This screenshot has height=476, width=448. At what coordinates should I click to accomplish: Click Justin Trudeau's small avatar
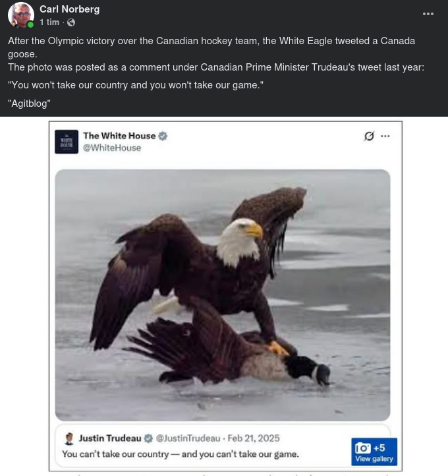point(69,438)
